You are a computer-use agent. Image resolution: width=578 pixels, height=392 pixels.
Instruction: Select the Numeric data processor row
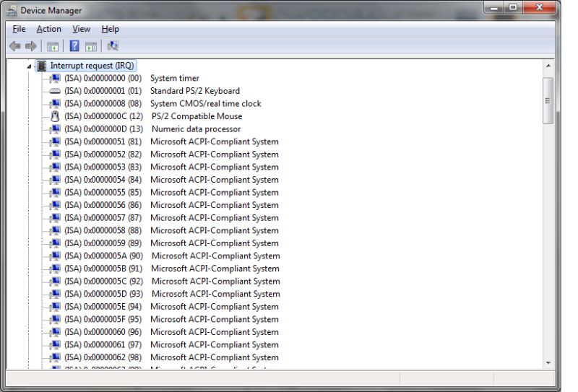pyautogui.click(x=152, y=129)
